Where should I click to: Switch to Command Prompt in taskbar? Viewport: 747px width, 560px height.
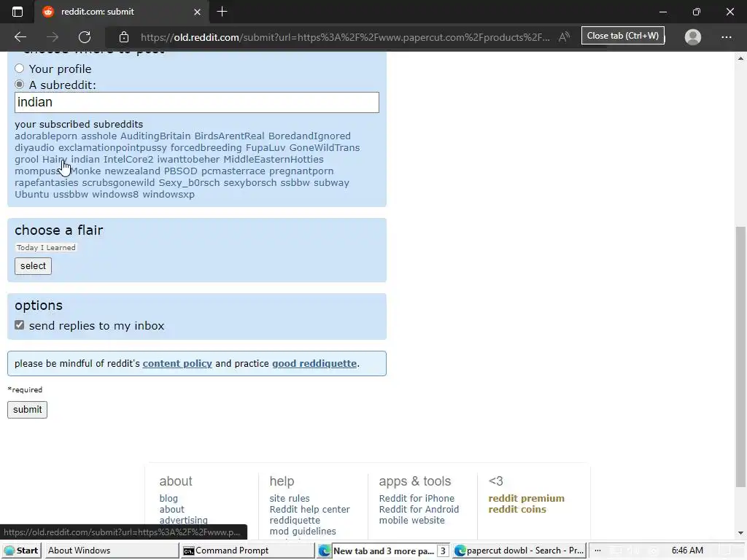pyautogui.click(x=247, y=551)
